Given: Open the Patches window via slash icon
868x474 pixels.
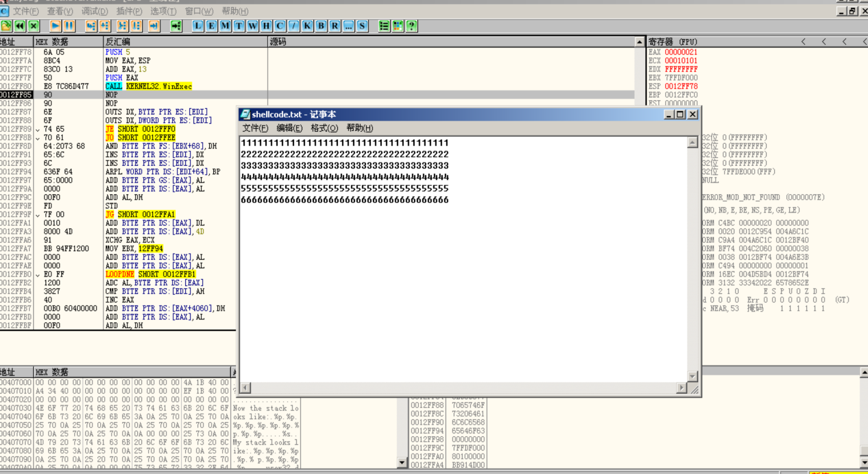Looking at the screenshot, I should click(x=294, y=26).
